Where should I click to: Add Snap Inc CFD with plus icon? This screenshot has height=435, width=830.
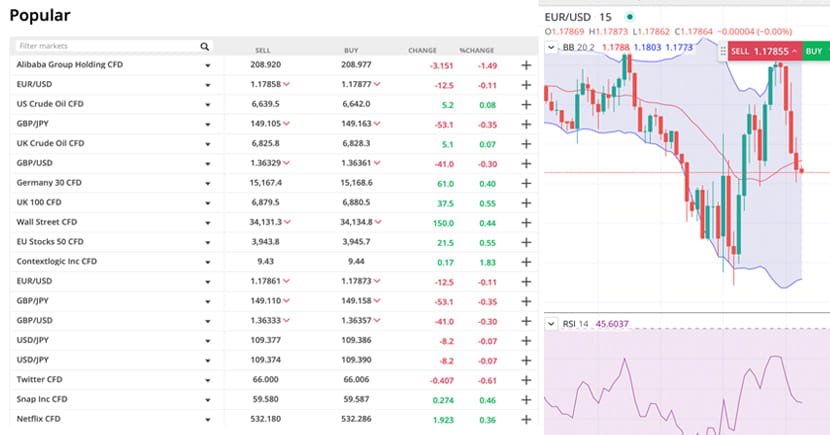pos(526,400)
